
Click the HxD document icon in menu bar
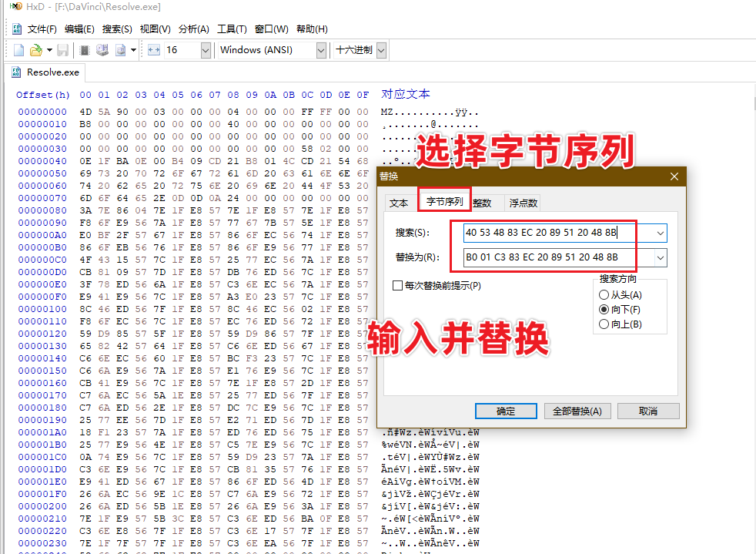(16, 29)
